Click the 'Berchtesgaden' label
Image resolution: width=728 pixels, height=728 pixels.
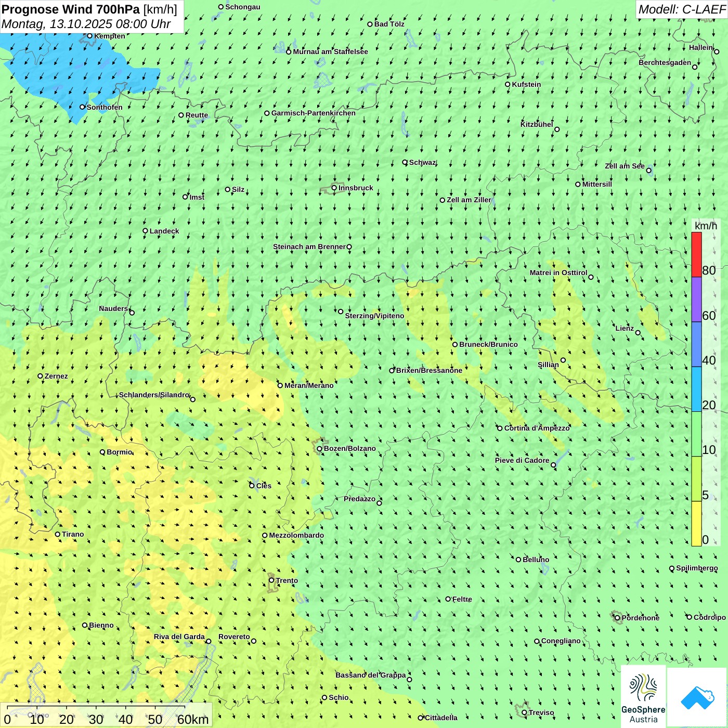tap(665, 62)
